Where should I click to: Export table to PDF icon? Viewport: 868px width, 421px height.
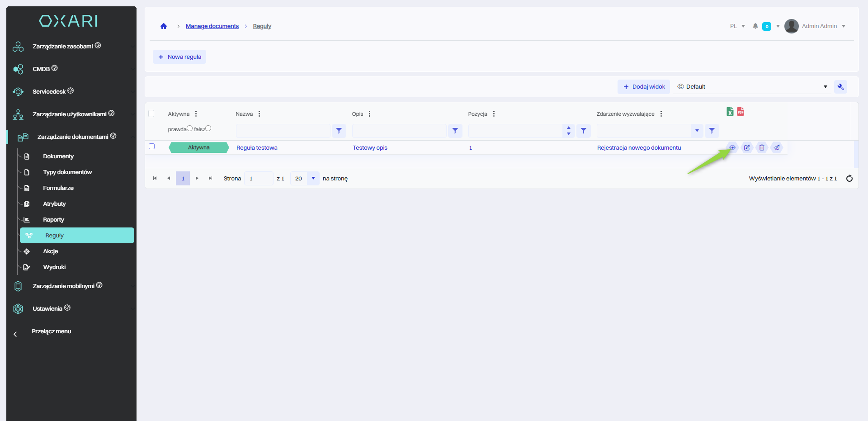(x=741, y=112)
